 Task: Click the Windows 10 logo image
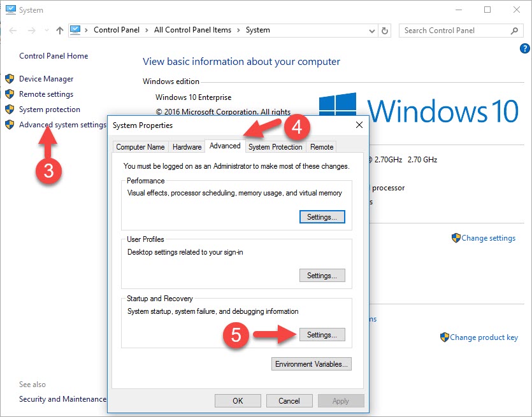click(x=419, y=109)
